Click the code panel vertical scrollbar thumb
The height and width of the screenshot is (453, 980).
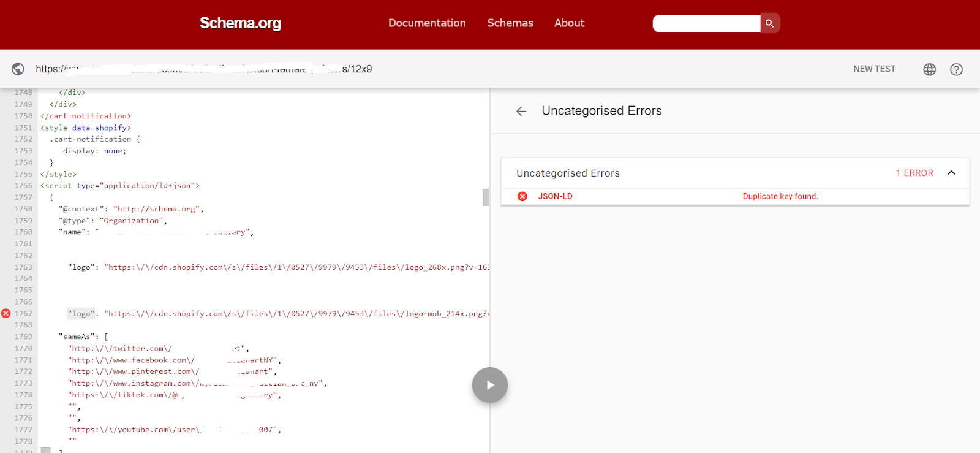tap(486, 197)
